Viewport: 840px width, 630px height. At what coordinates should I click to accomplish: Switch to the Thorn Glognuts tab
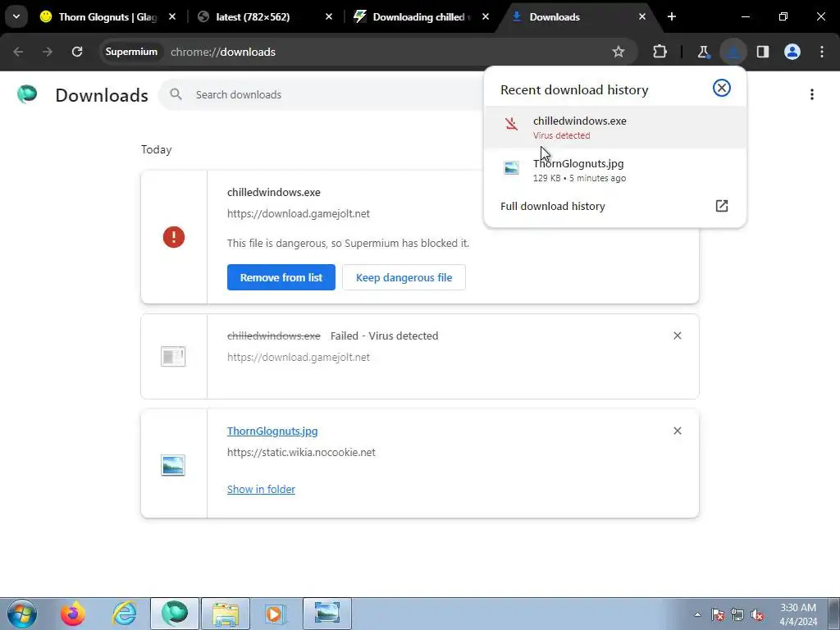107,16
